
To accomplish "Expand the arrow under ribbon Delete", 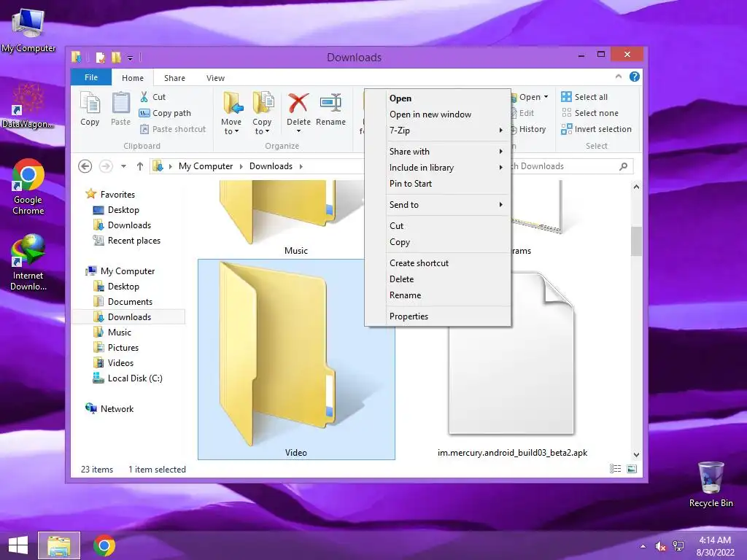I will click(x=298, y=131).
